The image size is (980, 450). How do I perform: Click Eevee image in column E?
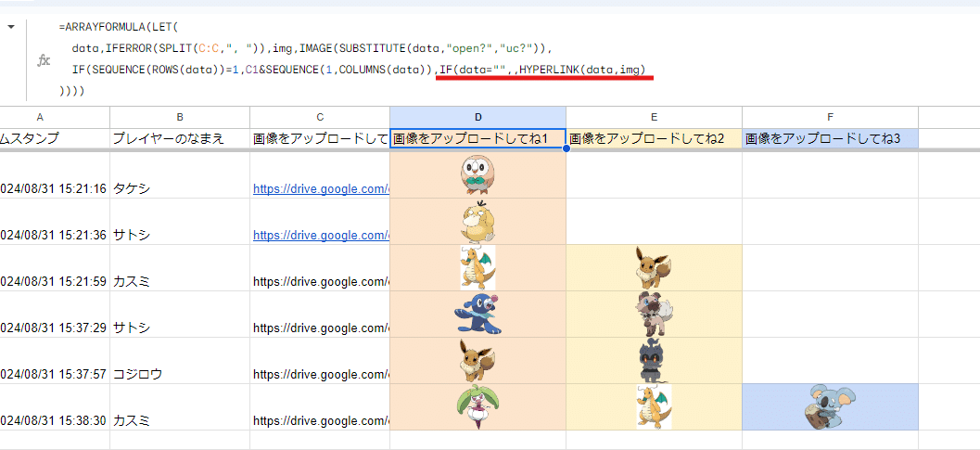pos(653,268)
